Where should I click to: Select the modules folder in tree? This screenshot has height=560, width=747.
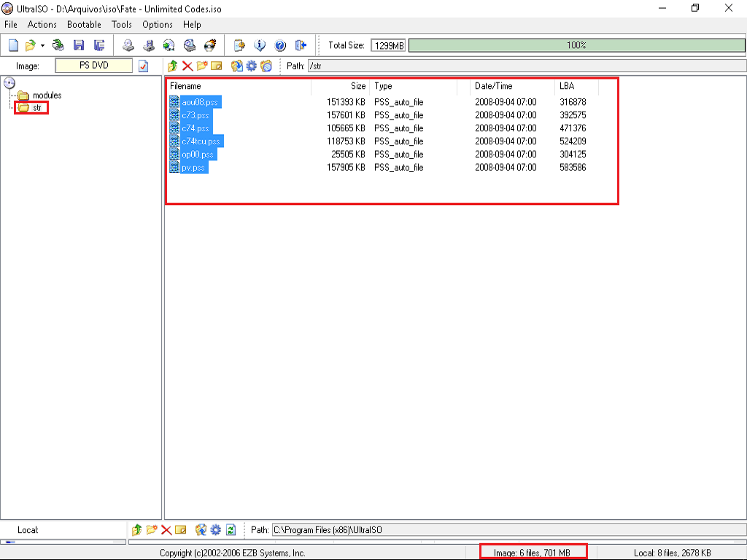tap(47, 96)
